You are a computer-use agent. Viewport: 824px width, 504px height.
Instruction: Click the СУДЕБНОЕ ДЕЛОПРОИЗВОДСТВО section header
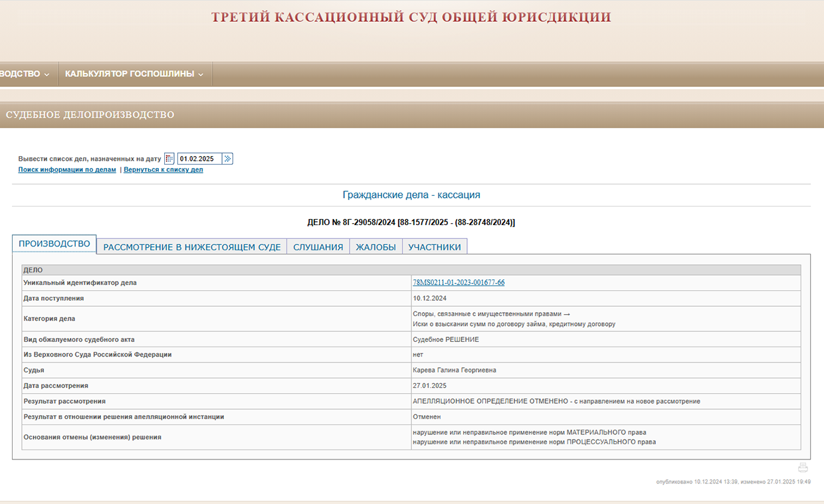(x=90, y=115)
